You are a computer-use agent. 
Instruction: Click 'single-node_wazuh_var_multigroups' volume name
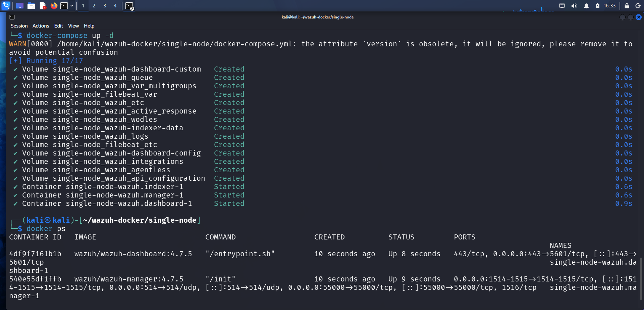[124, 86]
